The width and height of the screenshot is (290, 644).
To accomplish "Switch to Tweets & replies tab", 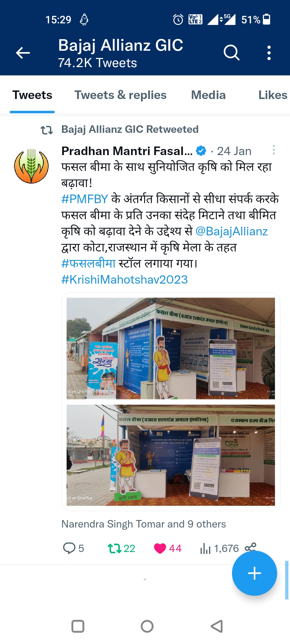I will (120, 95).
